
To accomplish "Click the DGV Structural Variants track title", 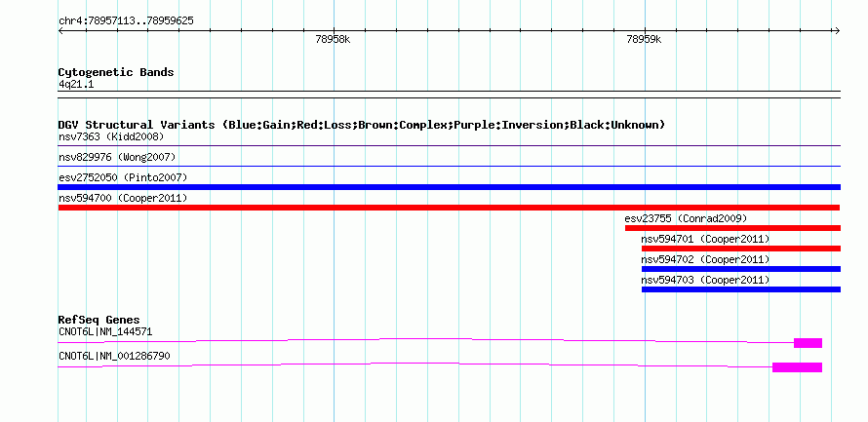I will tap(362, 125).
